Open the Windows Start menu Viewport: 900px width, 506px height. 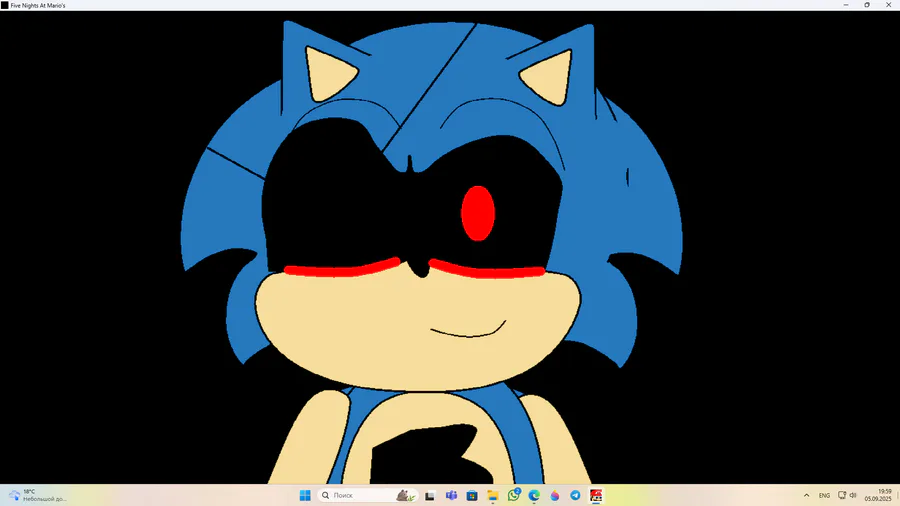305,495
